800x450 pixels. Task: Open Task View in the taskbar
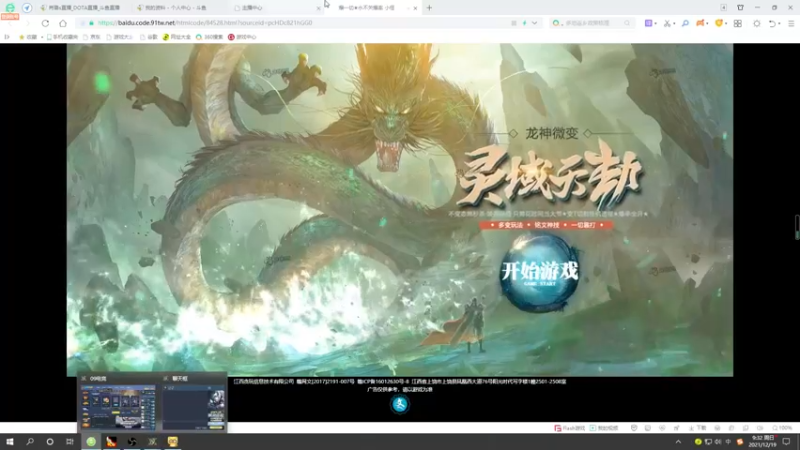(x=70, y=441)
